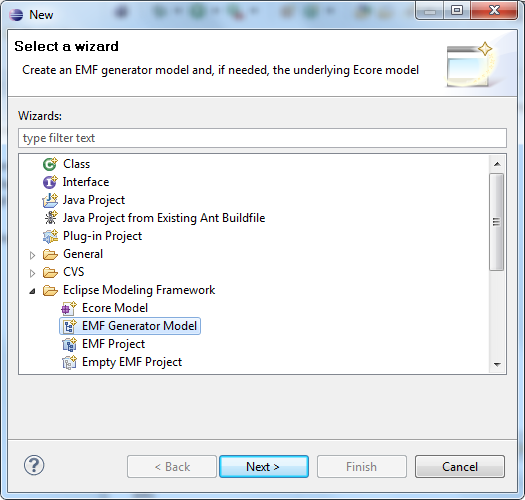
Task: Click the EMF Project icon
Action: coord(69,344)
